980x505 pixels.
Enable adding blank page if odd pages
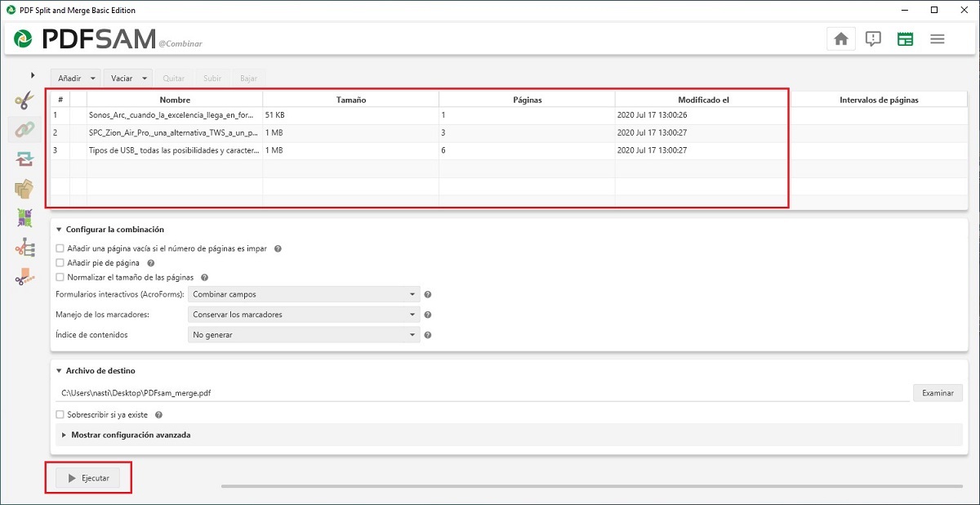pyautogui.click(x=60, y=248)
